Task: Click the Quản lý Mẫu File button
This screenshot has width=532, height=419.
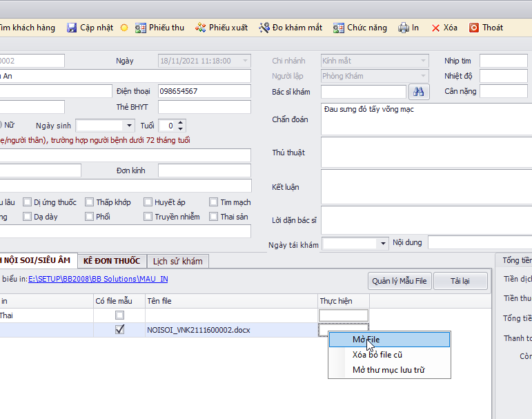Action: (x=400, y=281)
